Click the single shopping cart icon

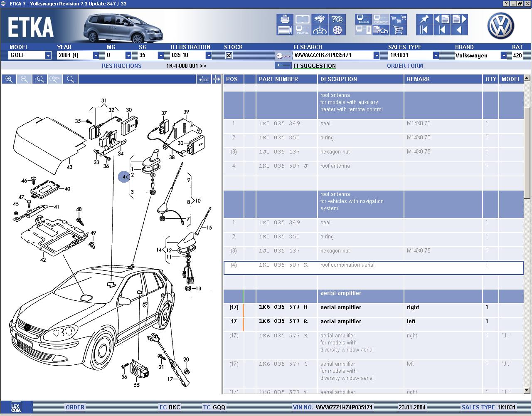(398, 30)
